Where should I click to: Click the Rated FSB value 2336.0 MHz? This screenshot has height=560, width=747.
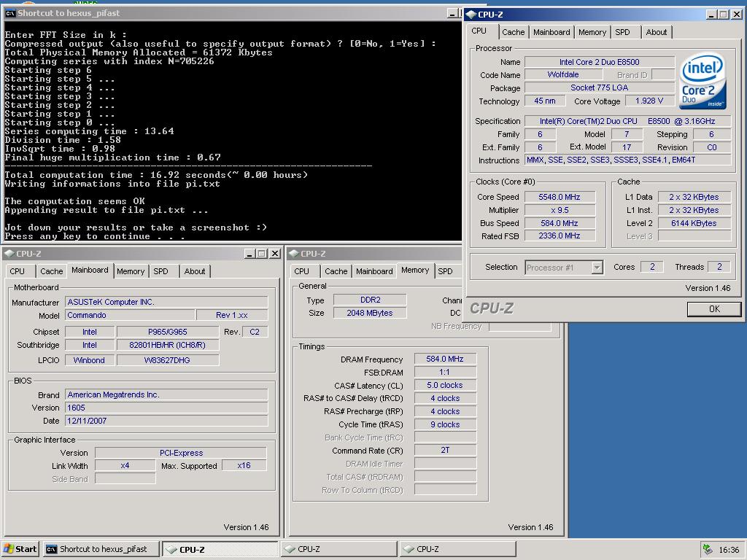coord(560,236)
